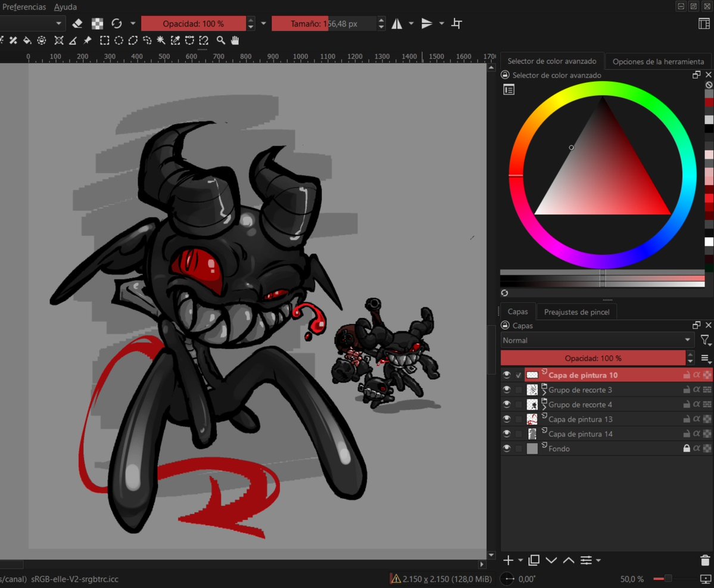The width and height of the screenshot is (714, 588).
Task: Select the reference image pin tool
Action: [88, 41]
